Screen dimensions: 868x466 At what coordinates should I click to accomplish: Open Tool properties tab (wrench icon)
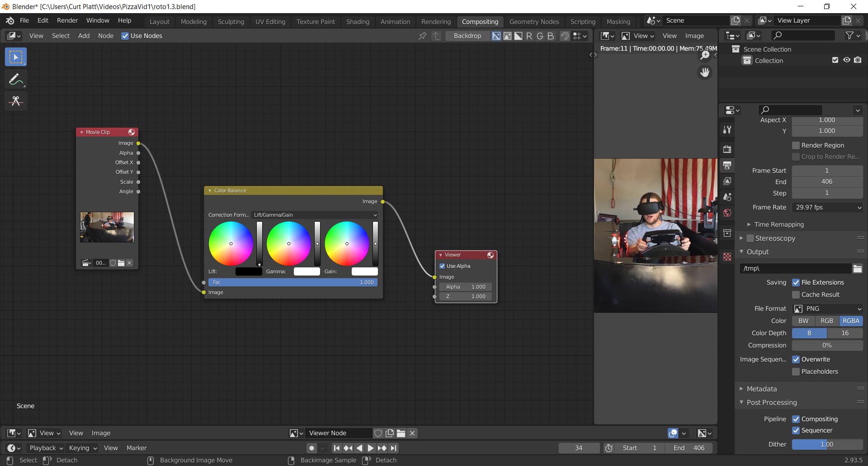[x=727, y=130]
